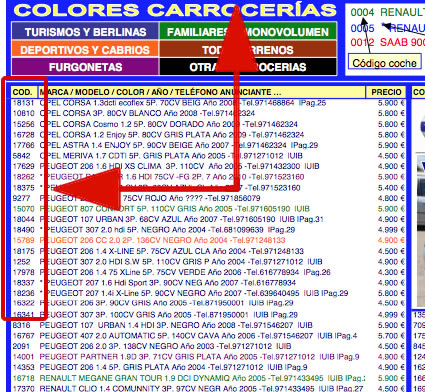Open the Turismos y Berlinas category
Viewport: 425px width, 392px height.
point(85,32)
